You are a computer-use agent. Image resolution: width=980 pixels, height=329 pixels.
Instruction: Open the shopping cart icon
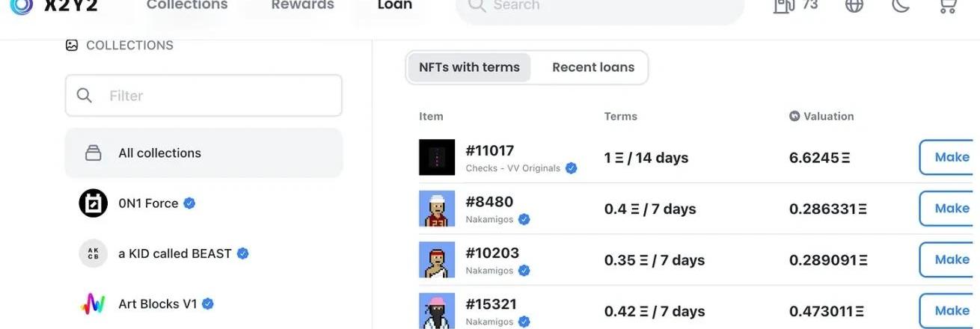pos(947,6)
